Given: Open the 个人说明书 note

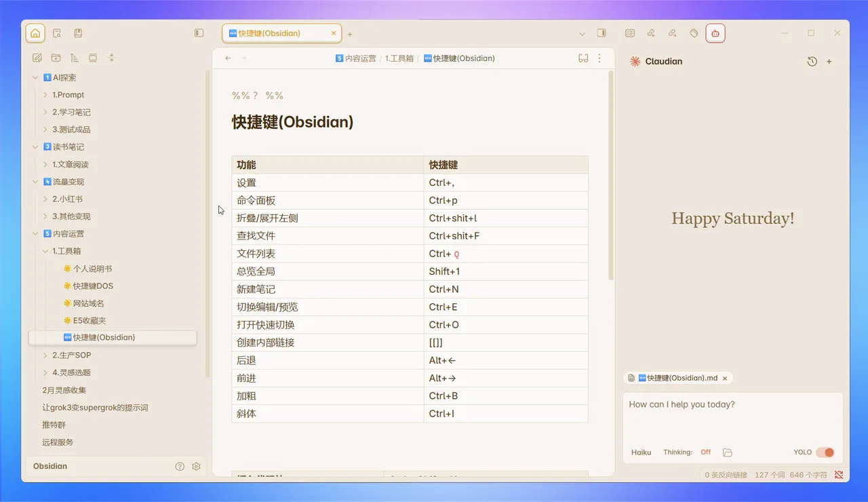Looking at the screenshot, I should pos(92,269).
